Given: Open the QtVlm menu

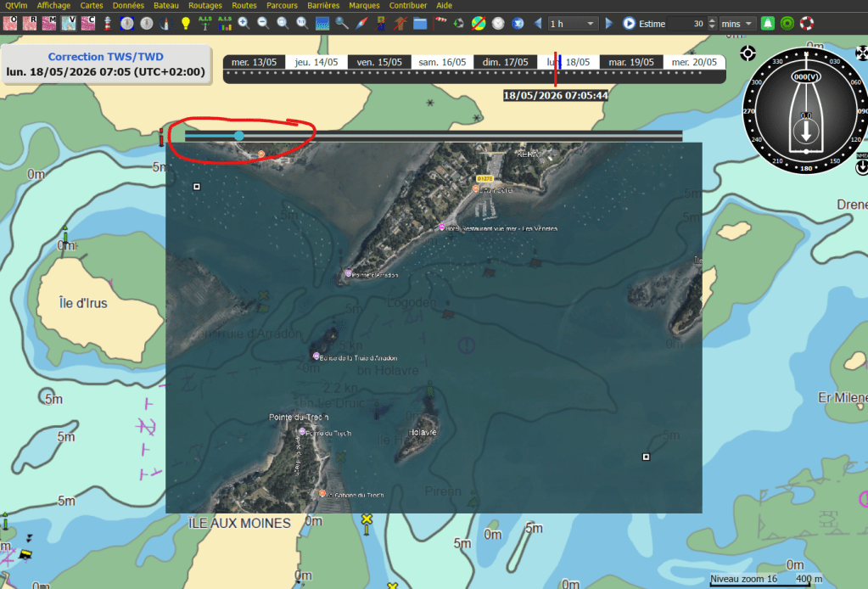Looking at the screenshot, I should (x=16, y=6).
